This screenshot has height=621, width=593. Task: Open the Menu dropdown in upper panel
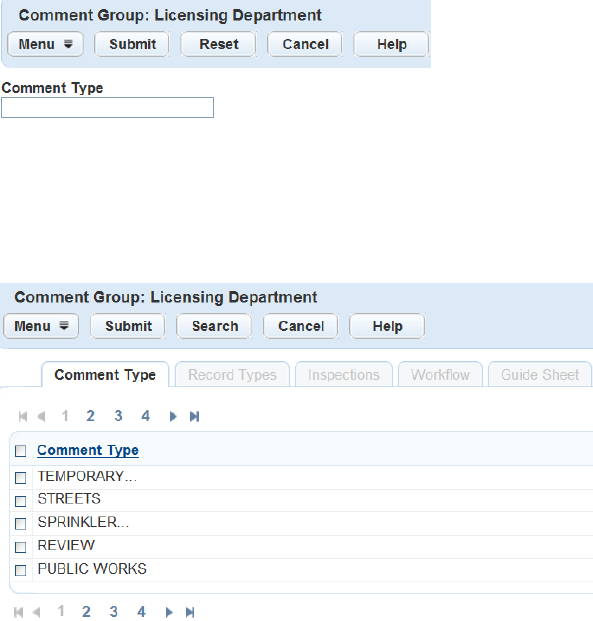[46, 44]
